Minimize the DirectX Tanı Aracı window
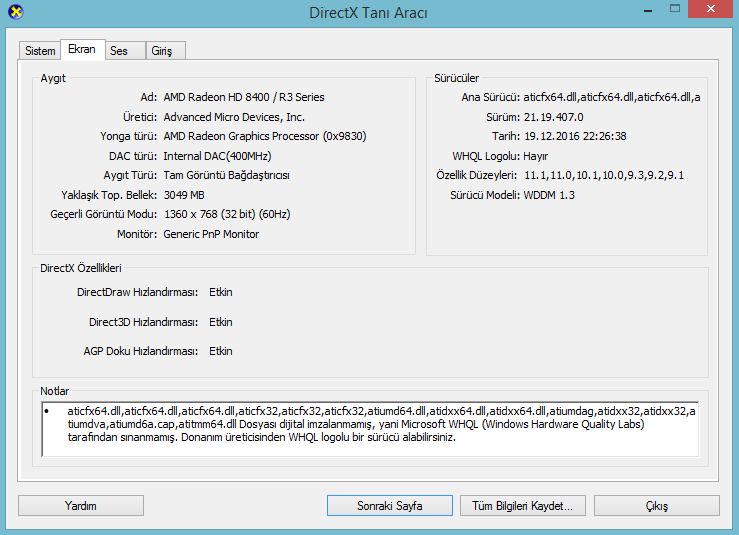Viewport: 739px width, 535px height. [x=648, y=9]
